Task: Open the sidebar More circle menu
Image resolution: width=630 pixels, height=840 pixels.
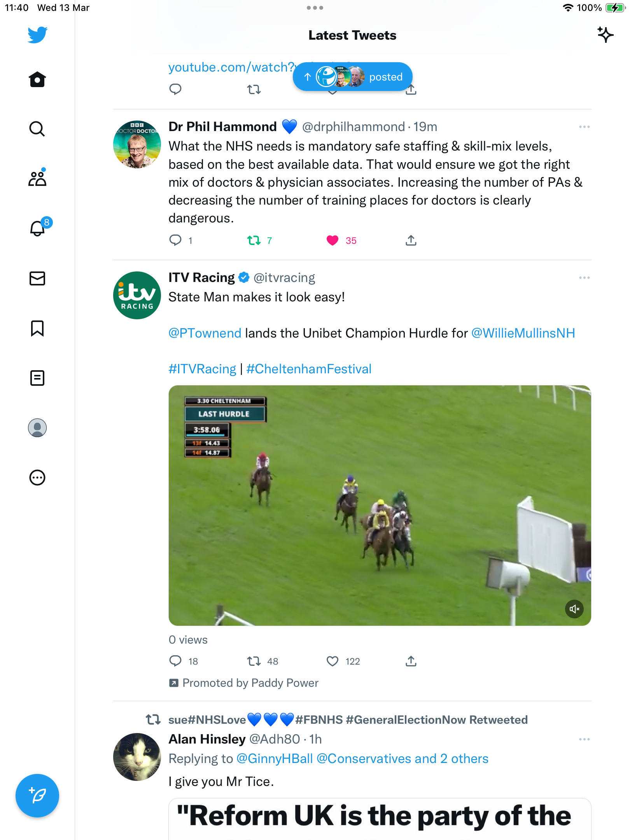Action: pyautogui.click(x=37, y=478)
